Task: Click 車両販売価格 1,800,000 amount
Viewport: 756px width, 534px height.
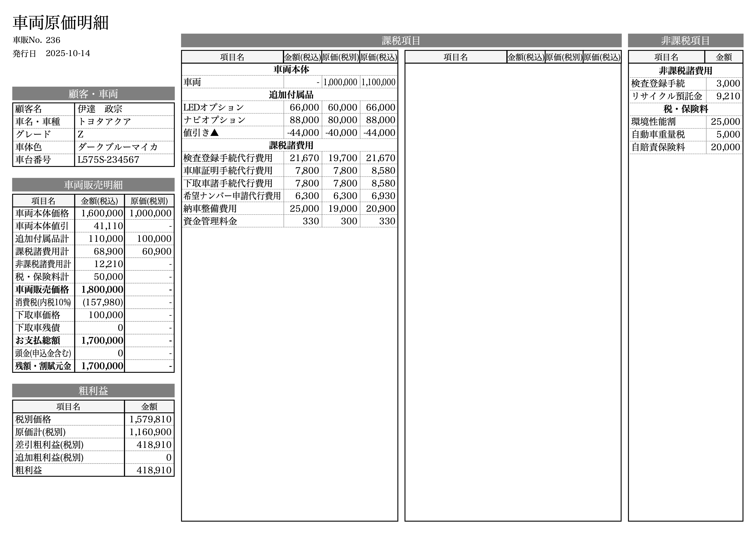Action: 102,289
